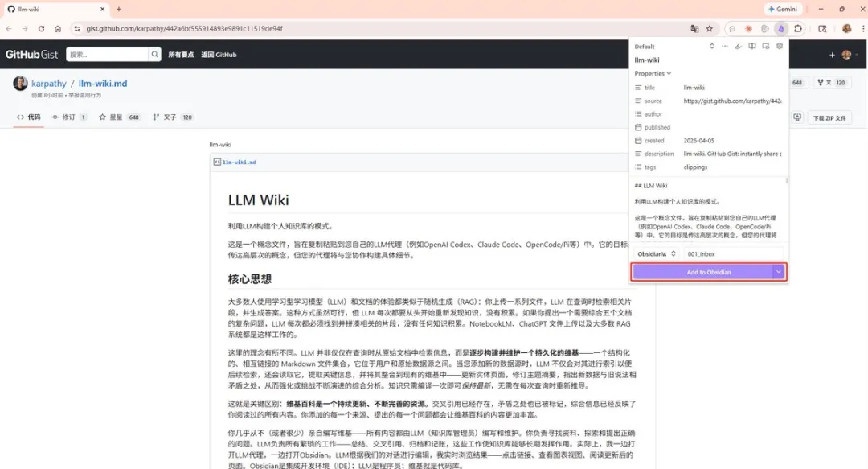
Task: Enable reader view in the clipper toolbar
Action: pos(752,47)
